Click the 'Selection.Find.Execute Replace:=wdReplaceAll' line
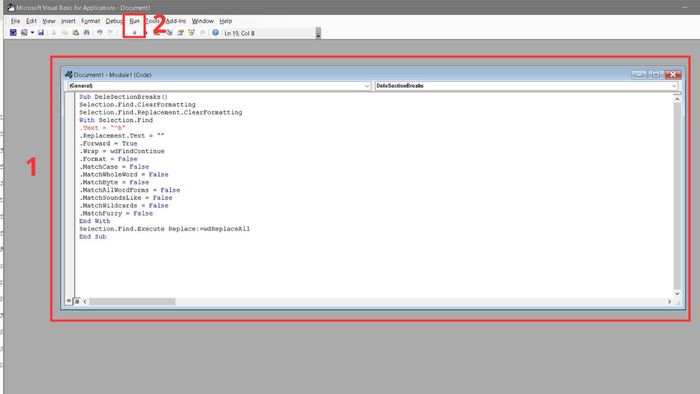 165,229
